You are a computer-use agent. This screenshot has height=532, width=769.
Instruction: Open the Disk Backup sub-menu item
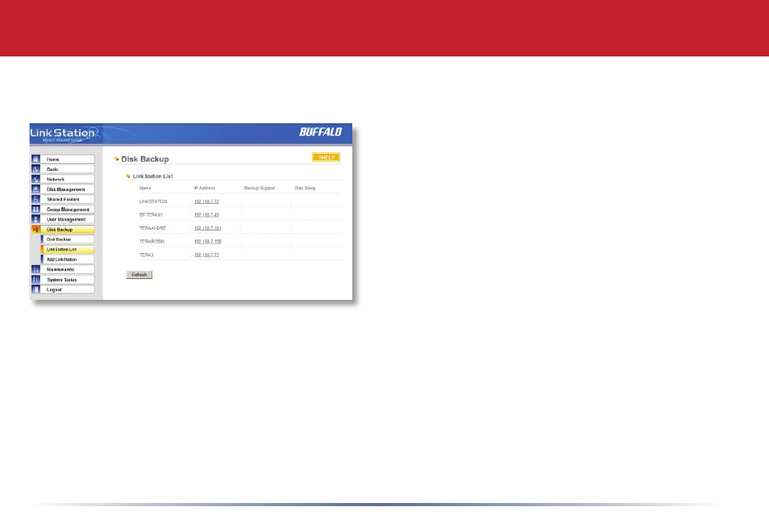68,239
